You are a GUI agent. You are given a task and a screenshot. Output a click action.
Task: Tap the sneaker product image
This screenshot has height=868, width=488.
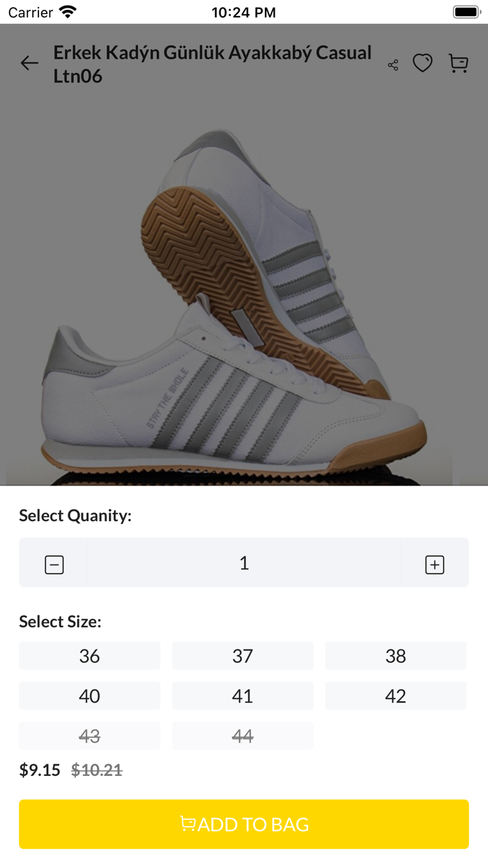click(237, 300)
